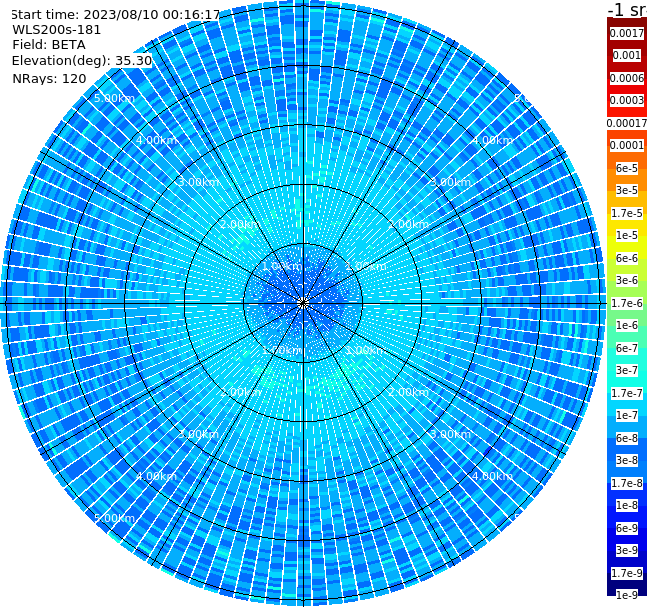
Task: Select the 0.0017 colorbar value
Action: coord(627,33)
